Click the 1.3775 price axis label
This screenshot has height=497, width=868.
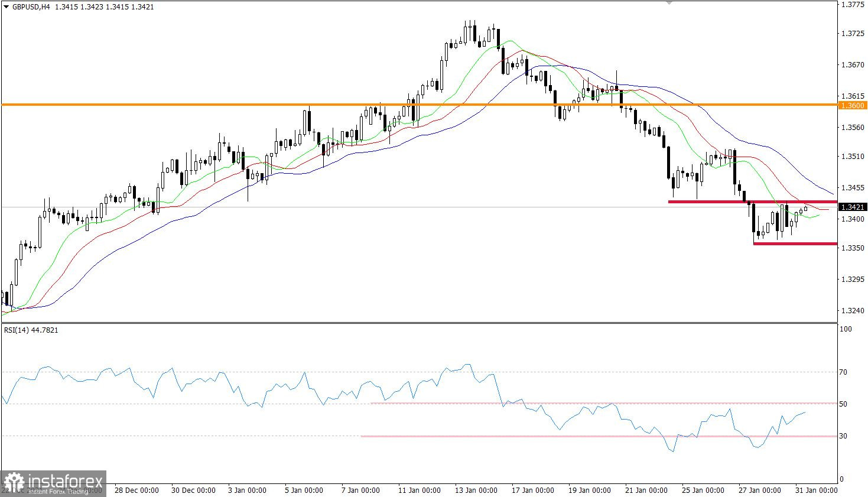[852, 5]
